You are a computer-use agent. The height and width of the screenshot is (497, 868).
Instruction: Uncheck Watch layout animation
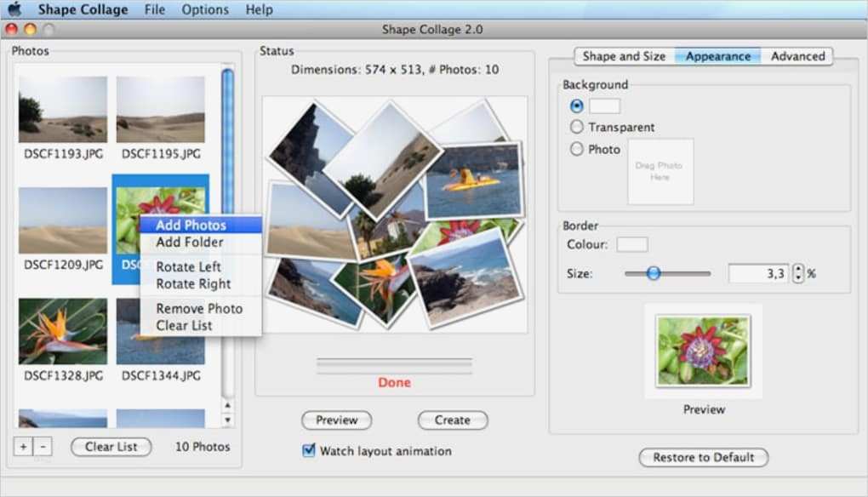coord(307,451)
